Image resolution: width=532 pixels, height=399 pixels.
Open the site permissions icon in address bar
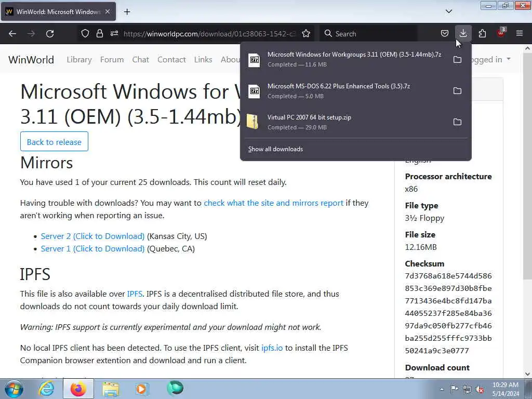[114, 34]
